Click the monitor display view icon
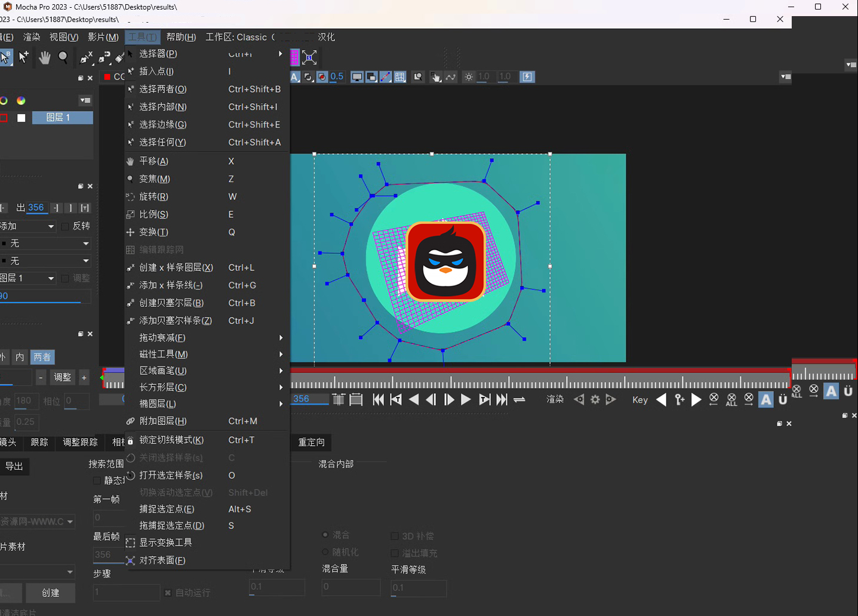 [356, 77]
